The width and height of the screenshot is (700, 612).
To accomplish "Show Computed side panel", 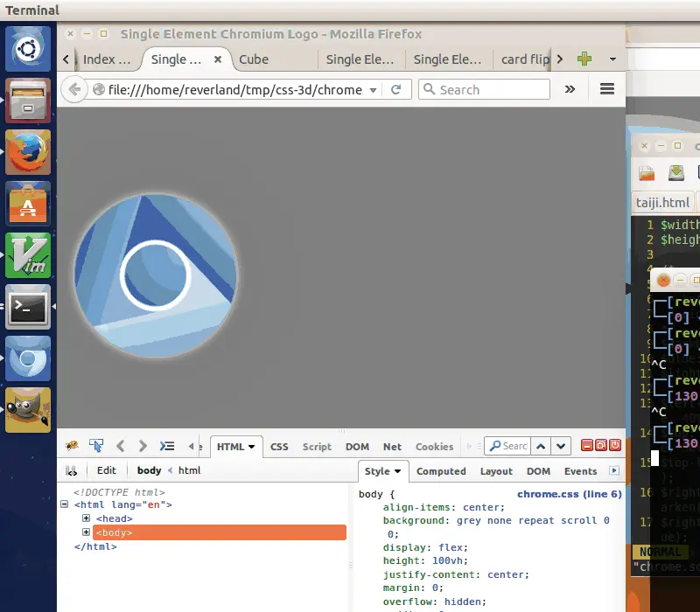I will pyautogui.click(x=441, y=471).
